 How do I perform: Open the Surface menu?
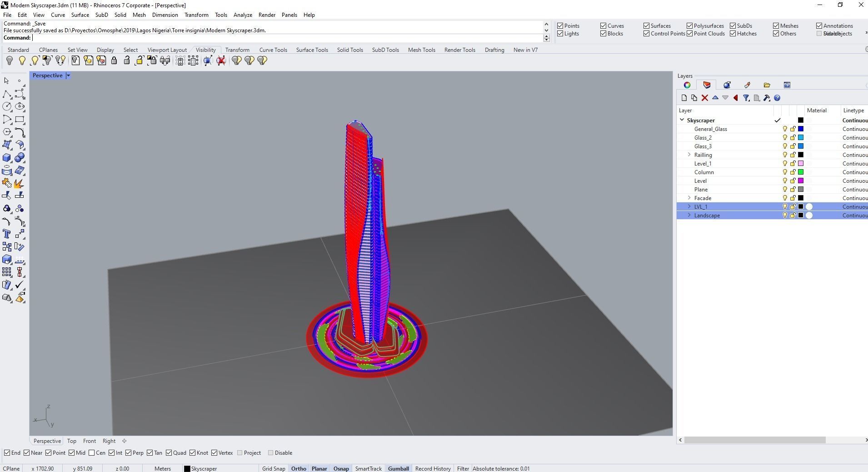pyautogui.click(x=80, y=15)
